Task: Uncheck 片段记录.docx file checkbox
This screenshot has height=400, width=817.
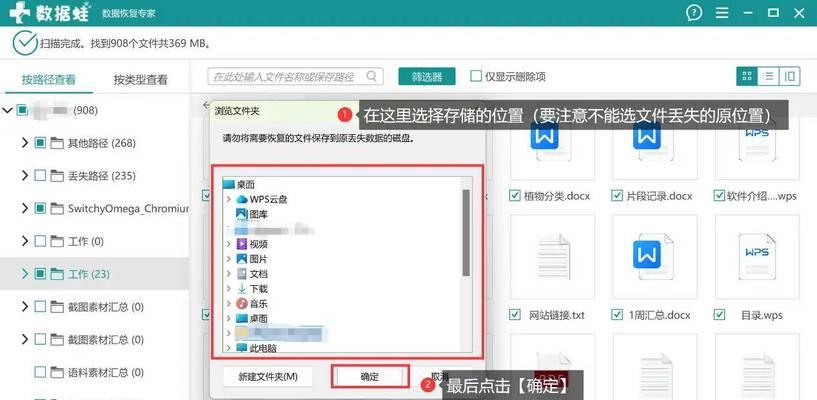Action: (x=617, y=196)
